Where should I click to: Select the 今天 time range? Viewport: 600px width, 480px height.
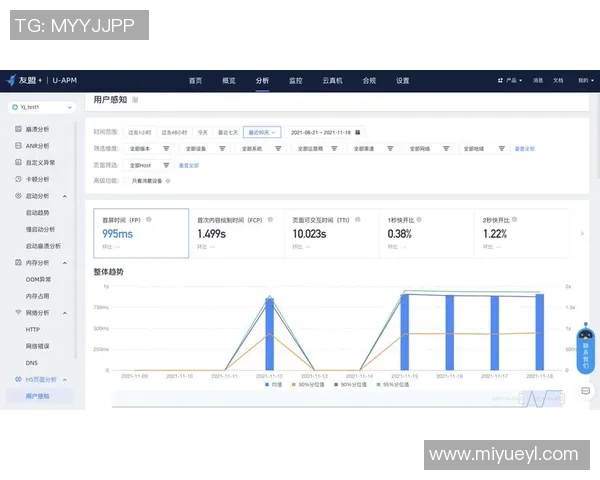[202, 132]
